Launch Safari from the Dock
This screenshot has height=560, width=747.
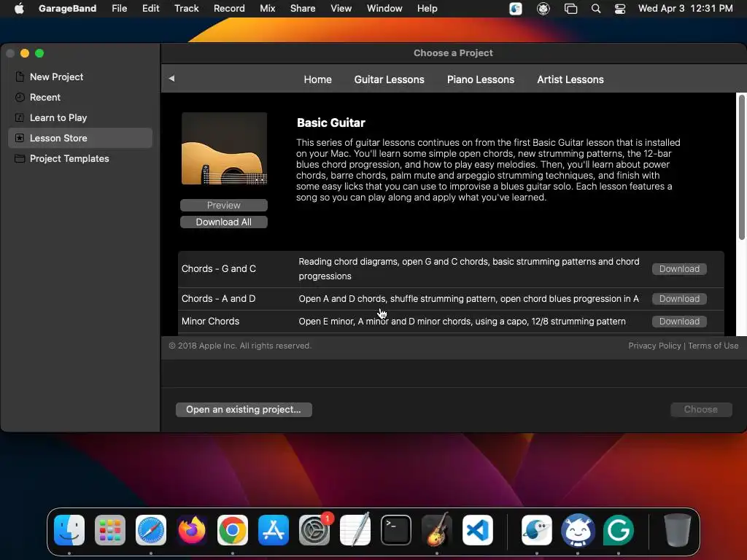[x=151, y=529]
